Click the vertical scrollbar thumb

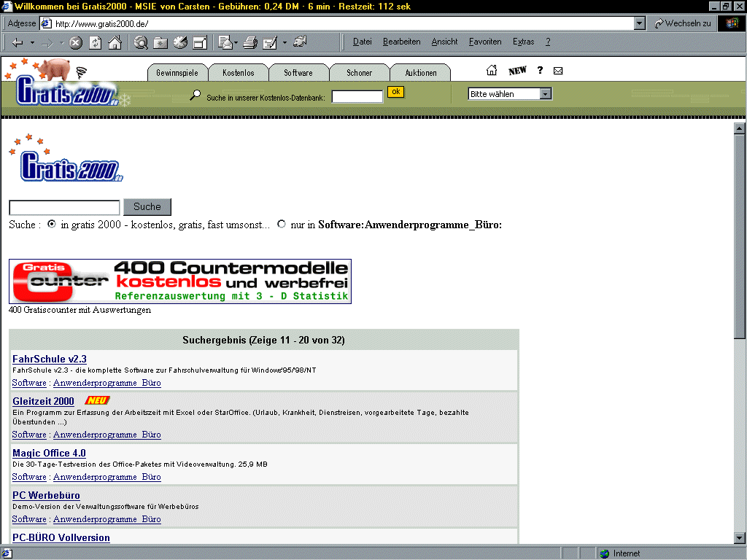click(x=740, y=236)
